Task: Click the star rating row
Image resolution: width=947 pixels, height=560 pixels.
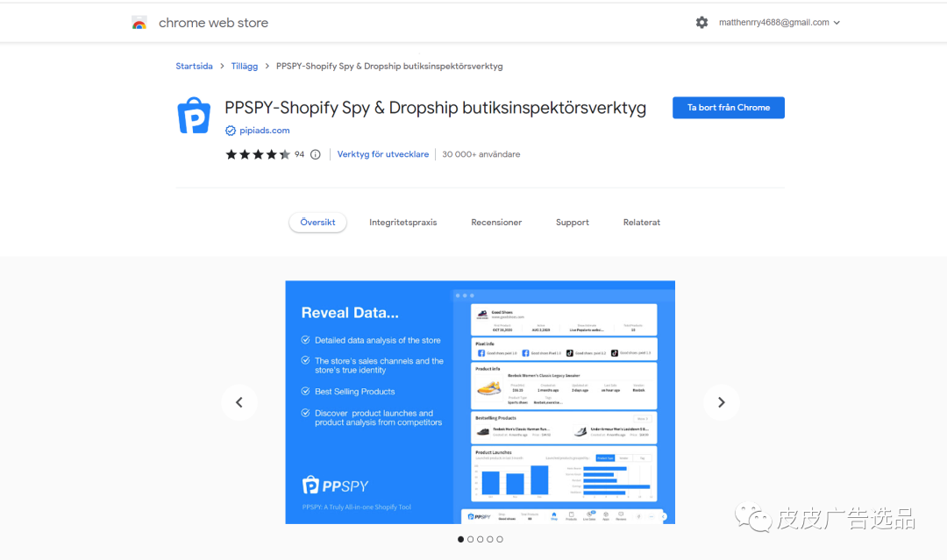Action: [258, 154]
